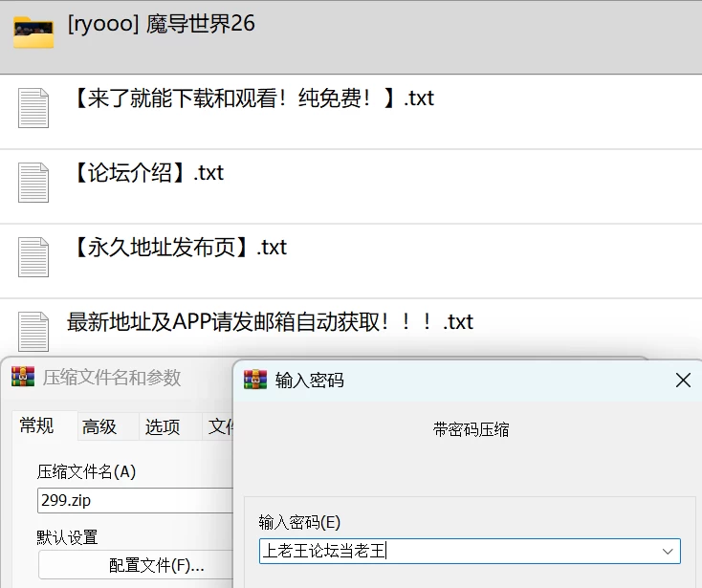The width and height of the screenshot is (702, 588).
Task: Select the 【论坛介绍】.txt file name
Action: pyautogui.click(x=147, y=173)
